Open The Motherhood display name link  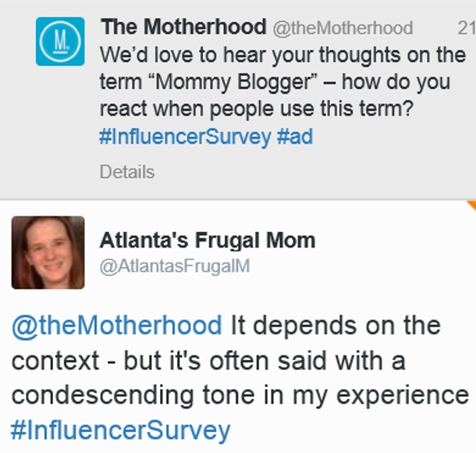[183, 27]
